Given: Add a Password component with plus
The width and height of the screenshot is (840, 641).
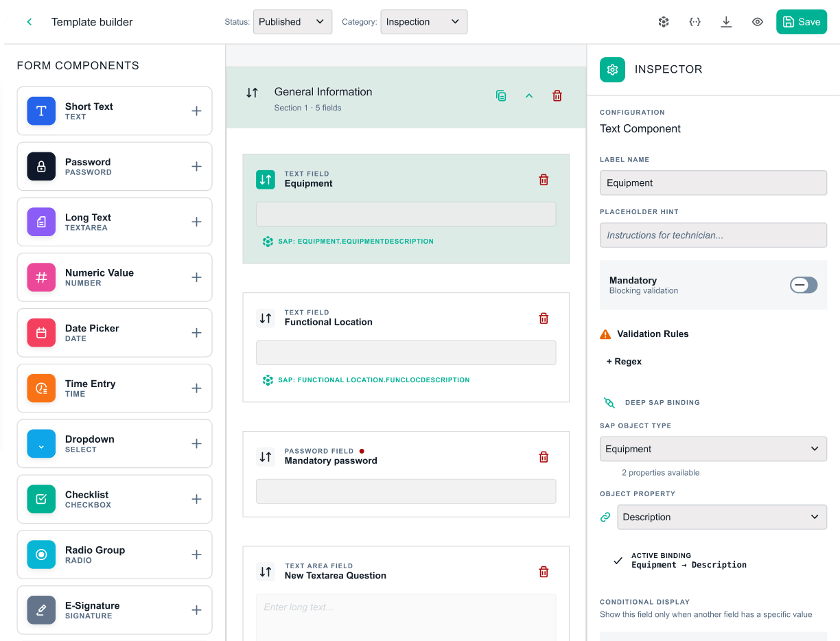Looking at the screenshot, I should (196, 167).
